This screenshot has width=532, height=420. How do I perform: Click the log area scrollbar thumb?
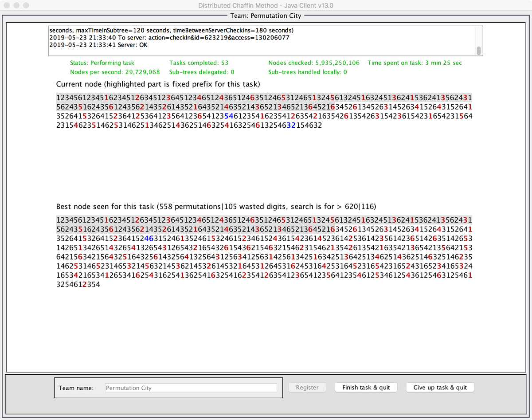[x=479, y=50]
